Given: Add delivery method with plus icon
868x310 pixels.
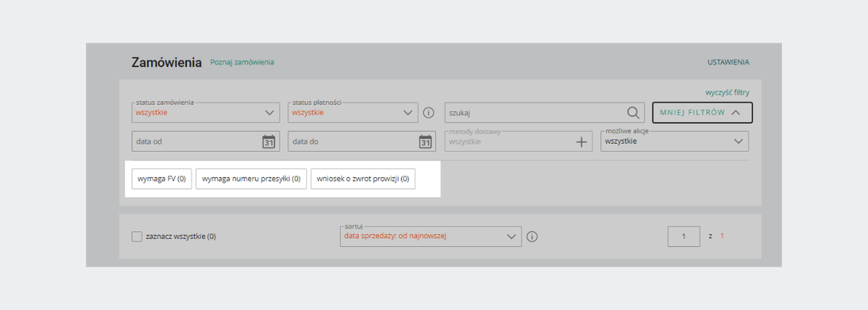Looking at the screenshot, I should [582, 142].
